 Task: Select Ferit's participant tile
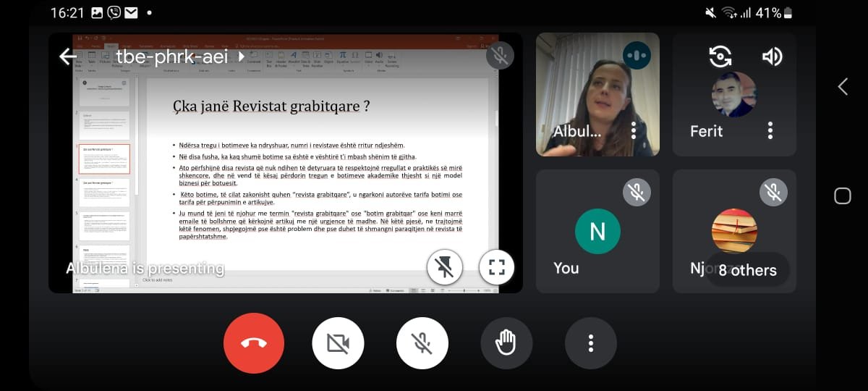pos(734,94)
